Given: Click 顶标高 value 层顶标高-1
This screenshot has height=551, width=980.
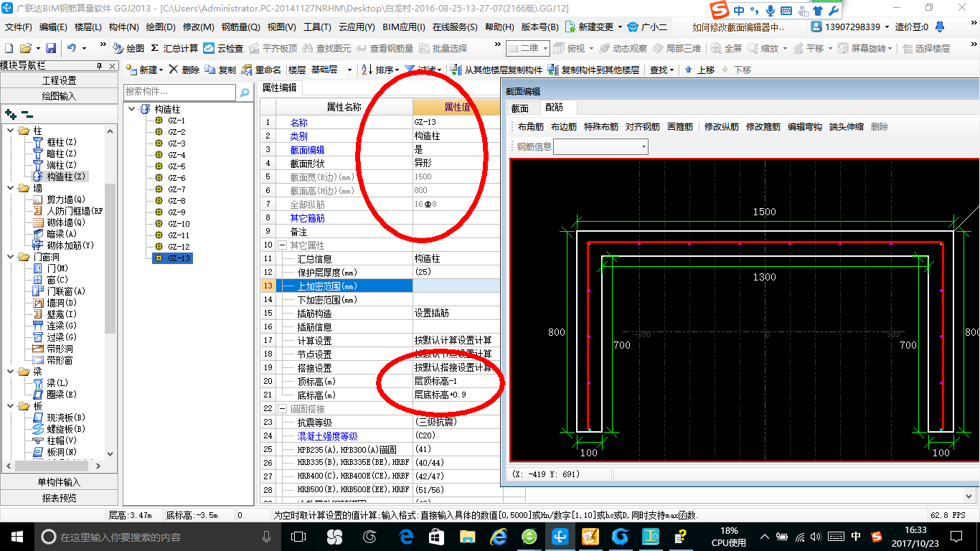Looking at the screenshot, I should [456, 382].
